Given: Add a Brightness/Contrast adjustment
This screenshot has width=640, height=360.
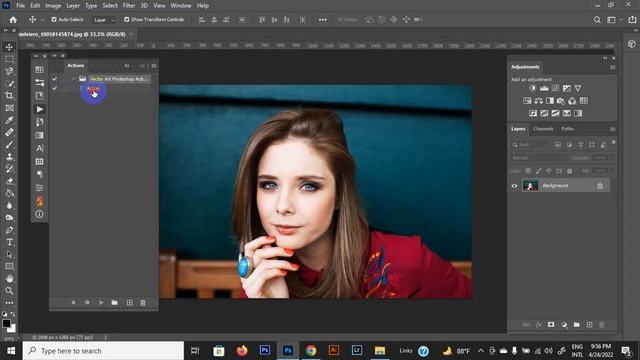Looking at the screenshot, I should pos(532,88).
